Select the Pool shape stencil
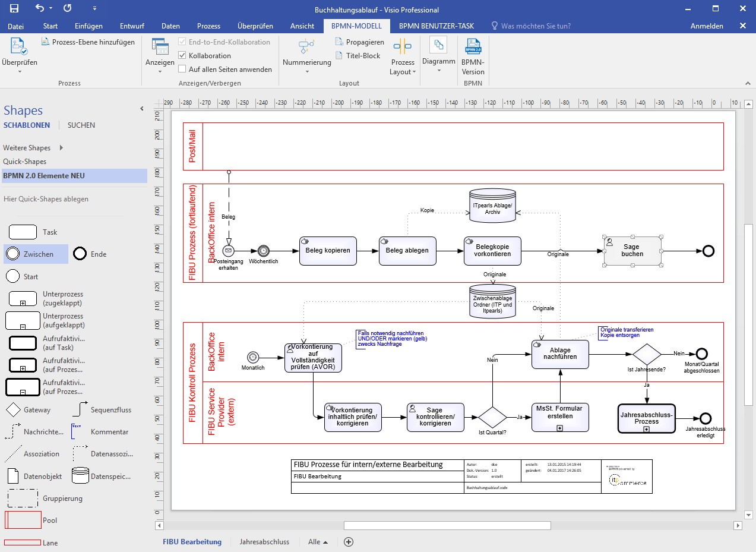 (23, 520)
